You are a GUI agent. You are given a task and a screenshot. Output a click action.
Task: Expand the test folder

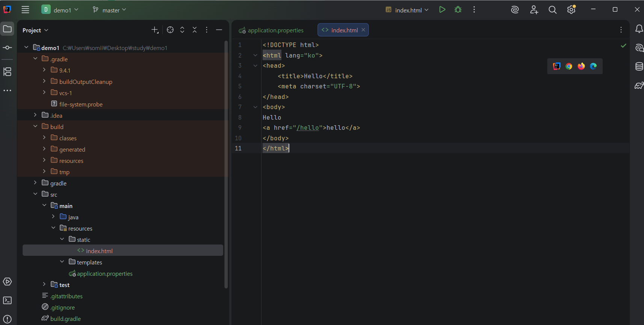(x=44, y=284)
